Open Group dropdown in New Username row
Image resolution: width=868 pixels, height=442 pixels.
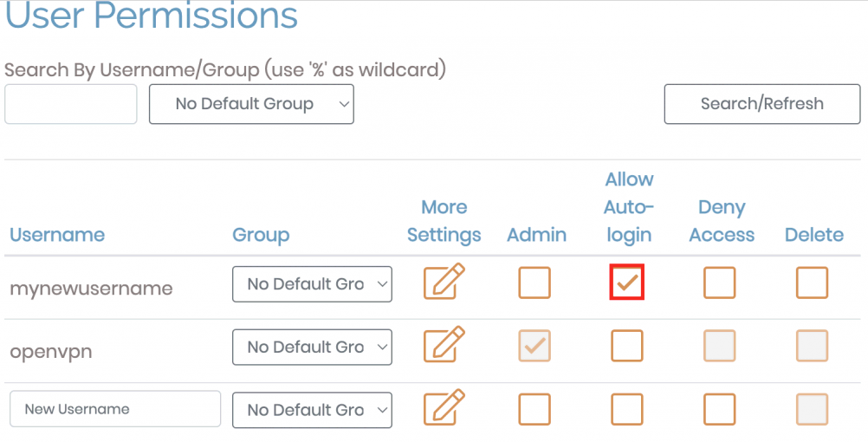(312, 410)
